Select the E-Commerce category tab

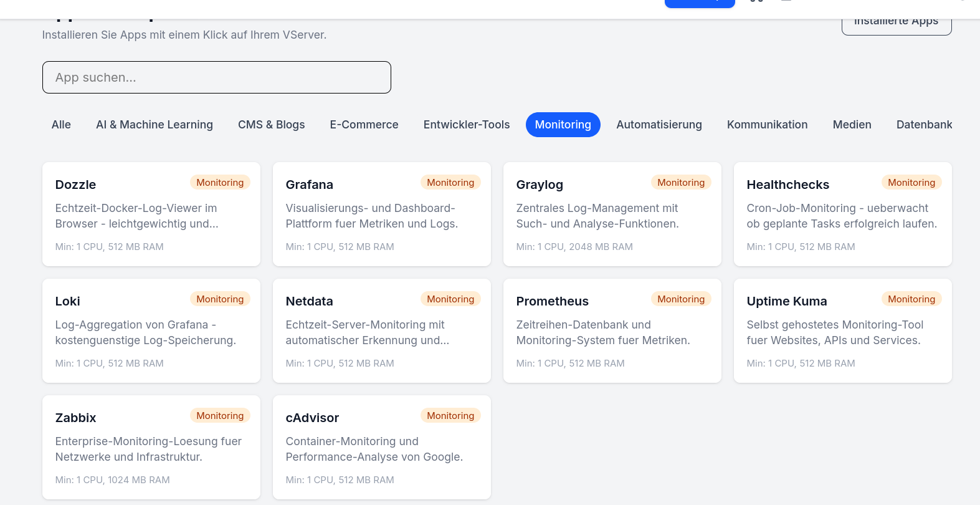(364, 125)
